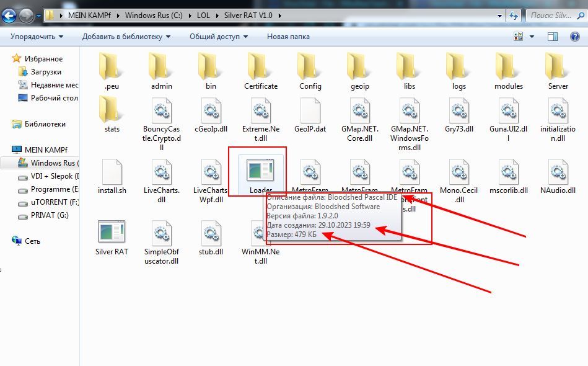The width and height of the screenshot is (588, 366).
Task: Click Новая папка button
Action: point(288,37)
